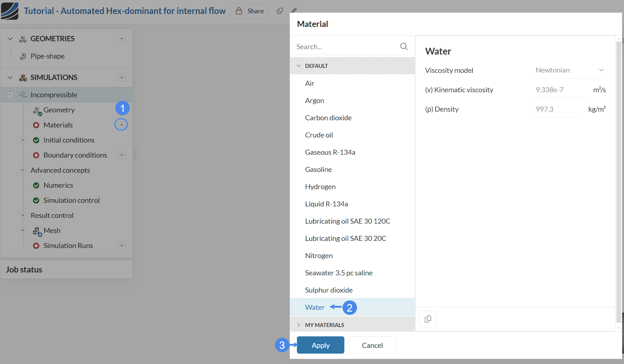Image resolution: width=624 pixels, height=364 pixels.
Task: Click the search magnifier icon in Material panel
Action: (x=404, y=46)
